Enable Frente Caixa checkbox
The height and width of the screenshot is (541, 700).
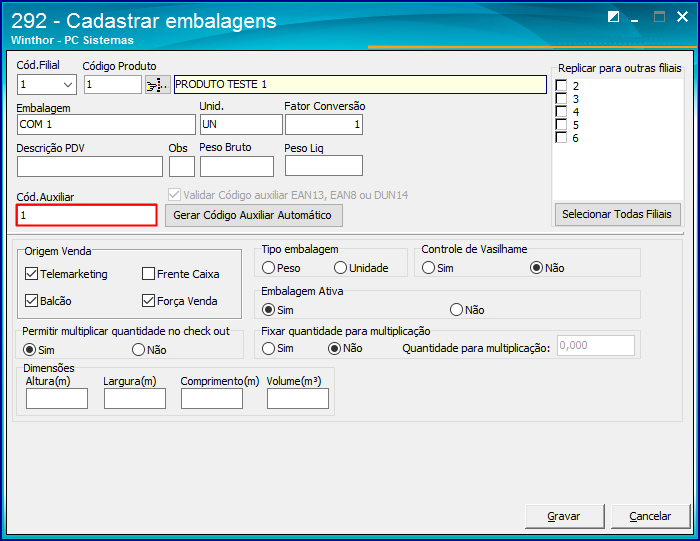click(x=148, y=274)
